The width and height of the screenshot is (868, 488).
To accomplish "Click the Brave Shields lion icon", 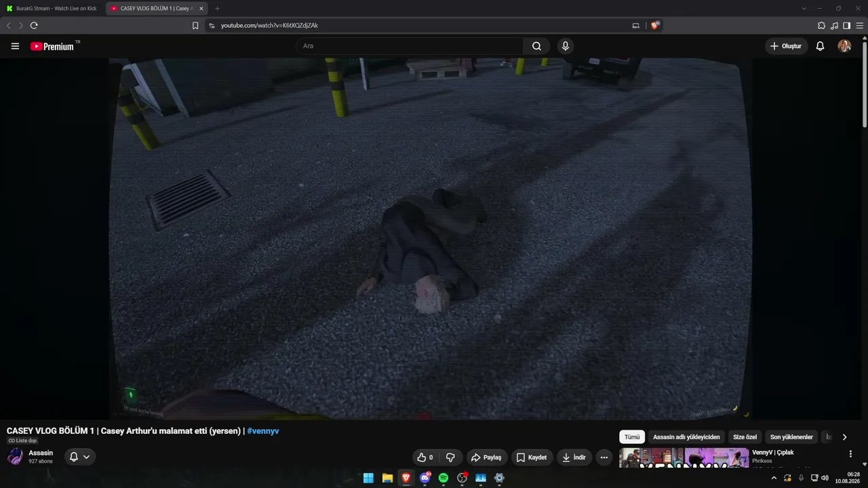I will click(x=655, y=25).
